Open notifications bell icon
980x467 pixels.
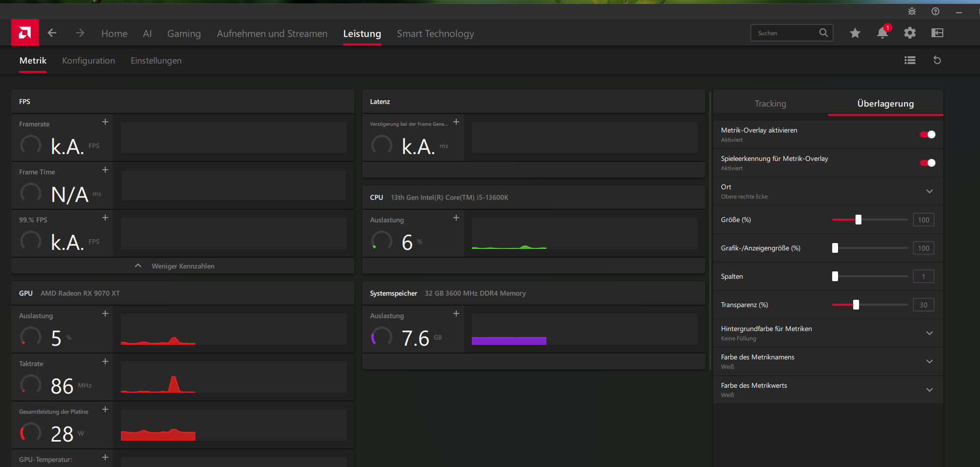[883, 33]
